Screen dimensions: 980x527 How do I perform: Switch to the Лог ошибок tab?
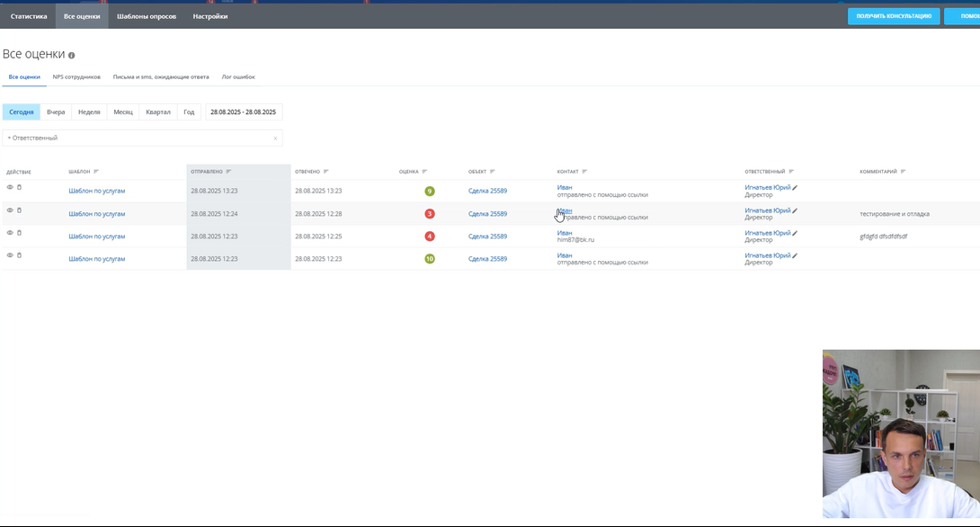click(x=238, y=77)
